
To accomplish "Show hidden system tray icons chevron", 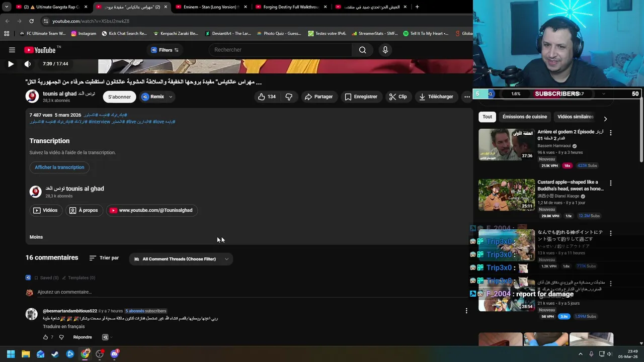I will (x=581, y=354).
